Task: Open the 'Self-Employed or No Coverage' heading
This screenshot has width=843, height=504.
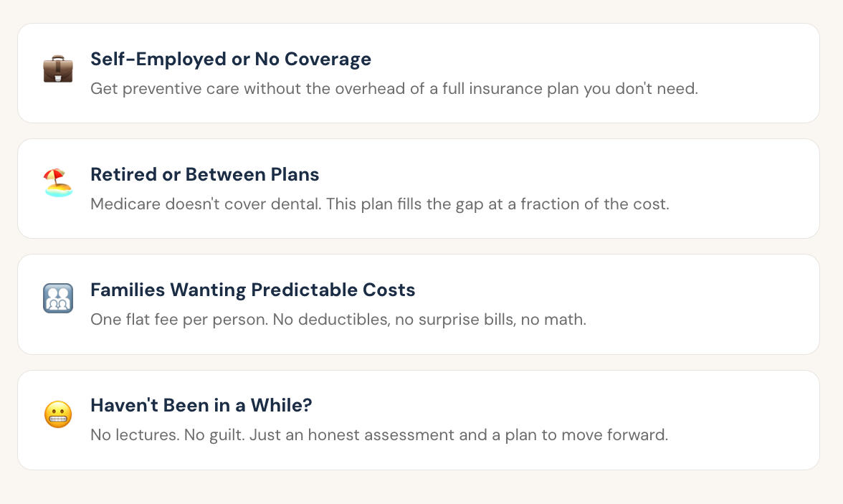Action: point(231,59)
